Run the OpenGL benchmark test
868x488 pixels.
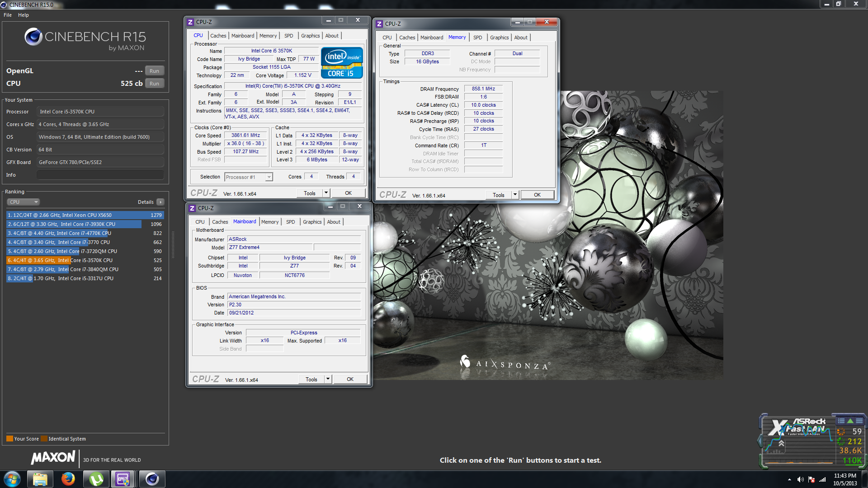click(154, 71)
